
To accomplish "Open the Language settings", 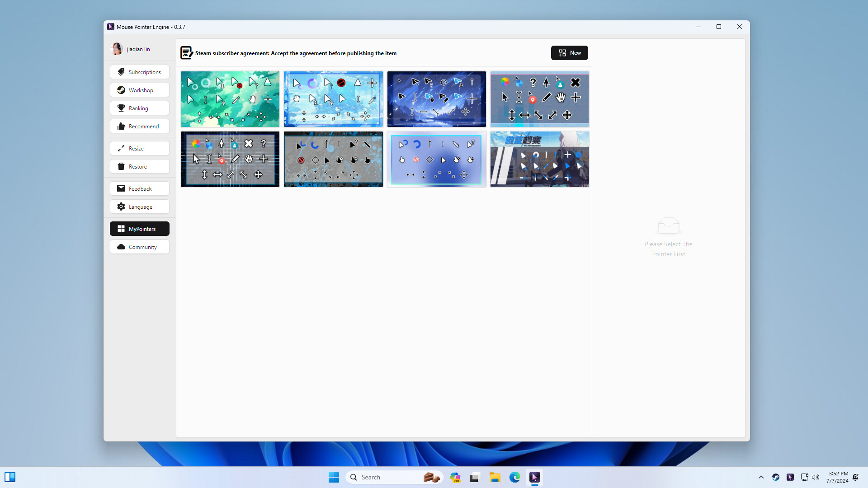I will 139,206.
